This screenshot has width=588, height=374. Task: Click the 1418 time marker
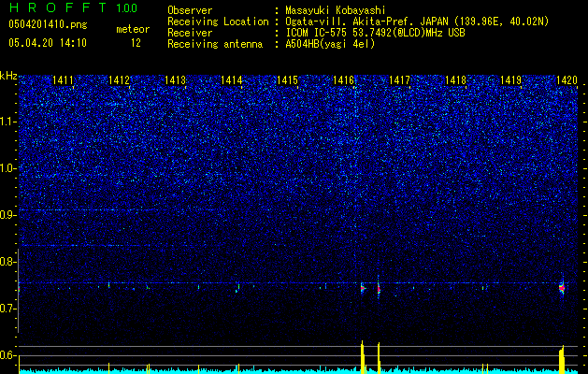455,80
